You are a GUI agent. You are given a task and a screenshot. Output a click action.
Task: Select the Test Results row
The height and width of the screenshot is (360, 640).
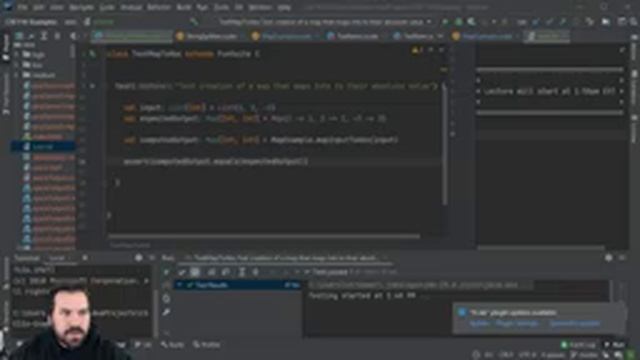238,285
